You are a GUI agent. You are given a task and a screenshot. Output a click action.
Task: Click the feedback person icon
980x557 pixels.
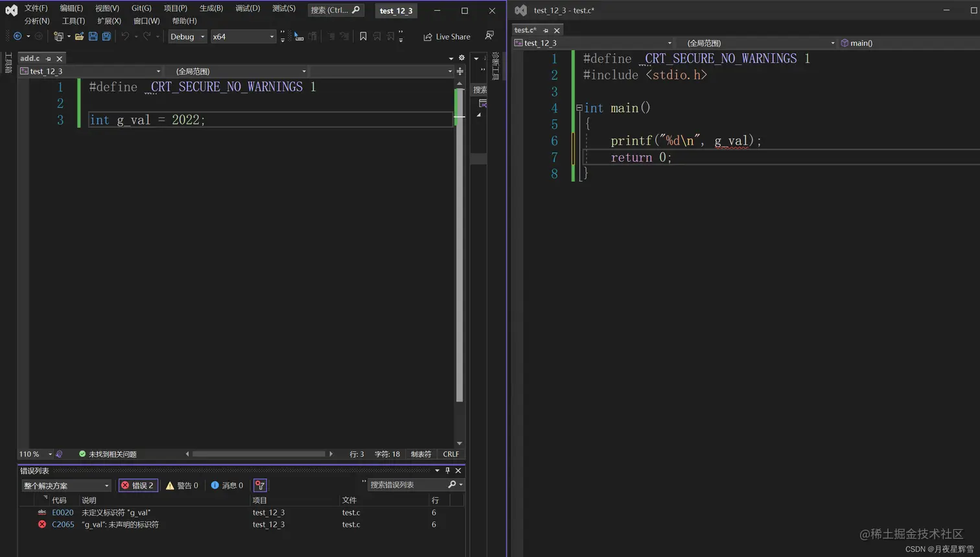pyautogui.click(x=489, y=36)
